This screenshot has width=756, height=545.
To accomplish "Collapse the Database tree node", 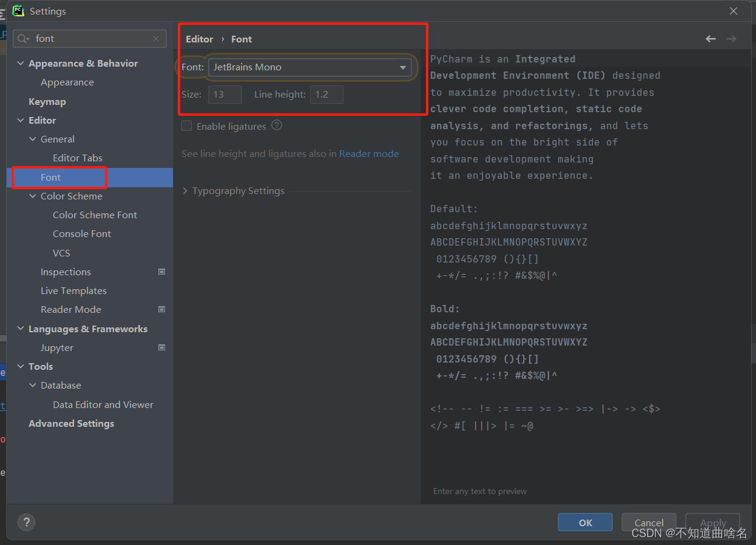I will pos(33,386).
